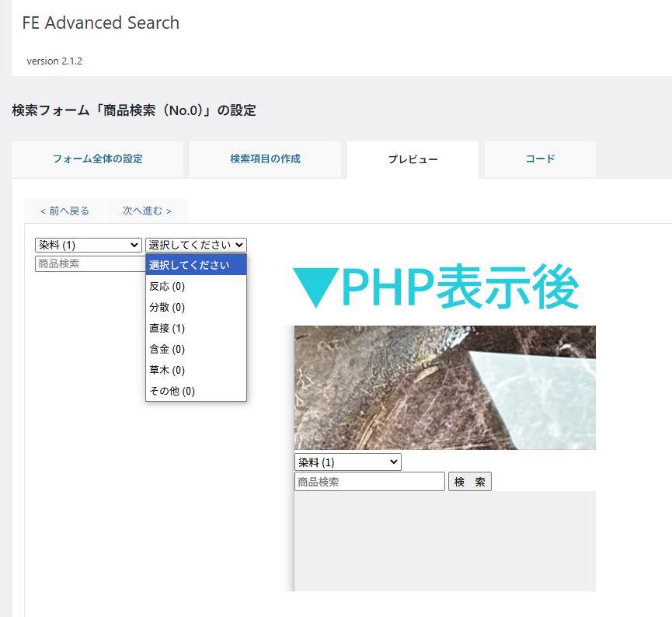This screenshot has height=617, width=672.
Task: Select 直接 (1) from the list
Action: [x=197, y=328]
